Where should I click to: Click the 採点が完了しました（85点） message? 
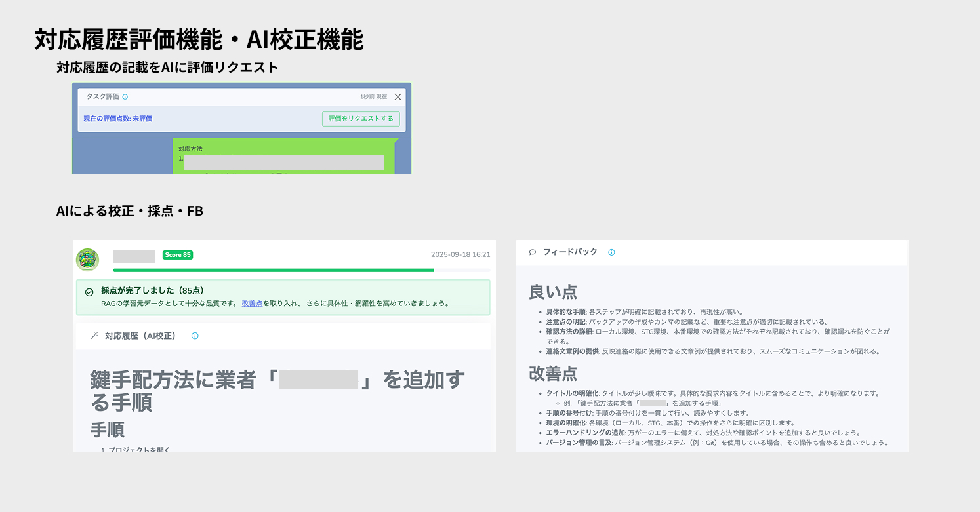[152, 291]
